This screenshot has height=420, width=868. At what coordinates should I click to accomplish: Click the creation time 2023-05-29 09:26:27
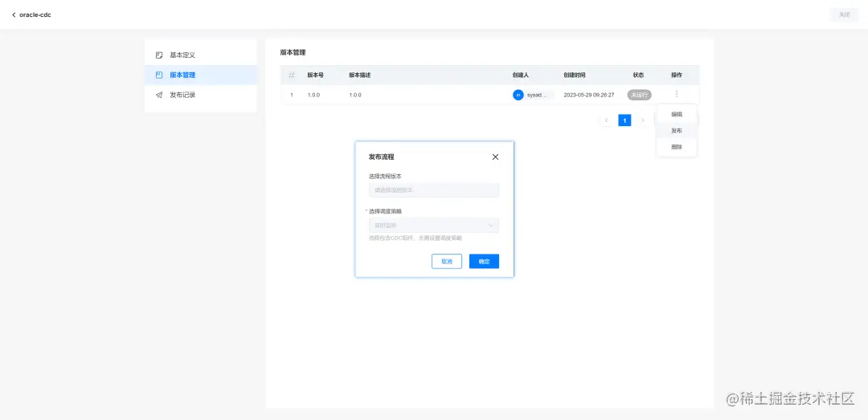pyautogui.click(x=589, y=96)
